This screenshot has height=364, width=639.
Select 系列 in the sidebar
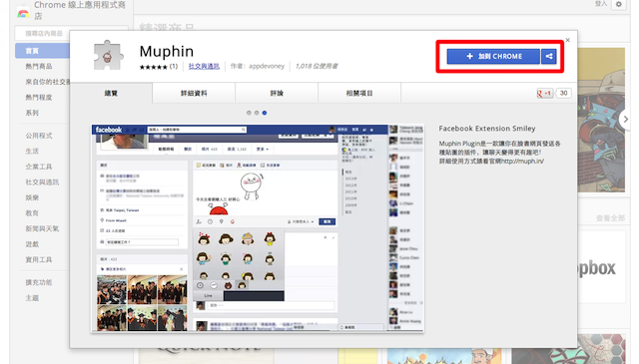32,113
